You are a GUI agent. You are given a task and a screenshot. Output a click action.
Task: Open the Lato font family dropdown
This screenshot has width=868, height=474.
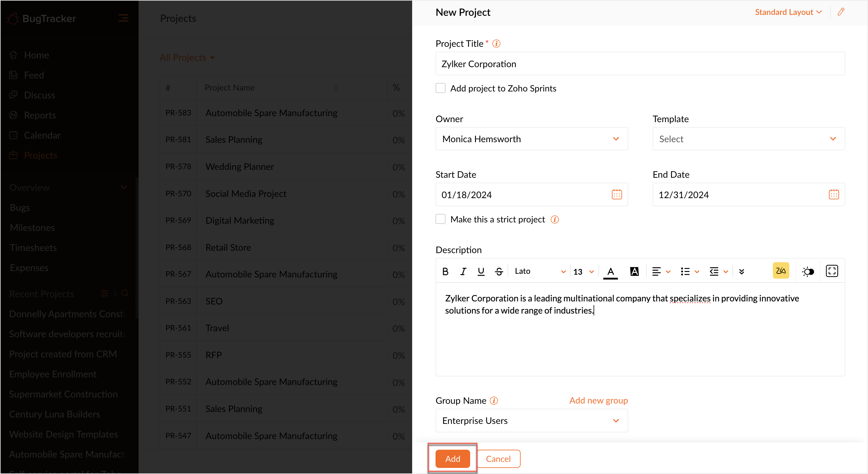(539, 271)
